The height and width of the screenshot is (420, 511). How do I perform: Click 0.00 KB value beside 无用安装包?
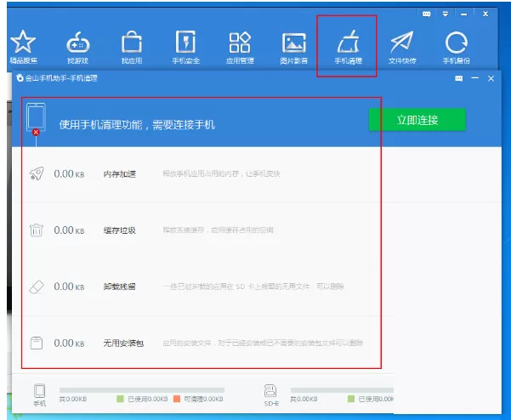69,343
